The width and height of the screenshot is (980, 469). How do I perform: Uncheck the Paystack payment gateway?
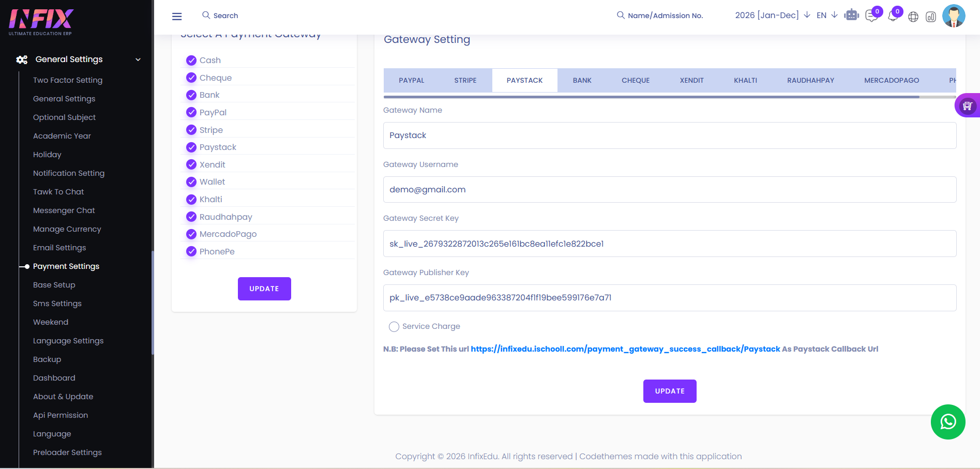191,147
